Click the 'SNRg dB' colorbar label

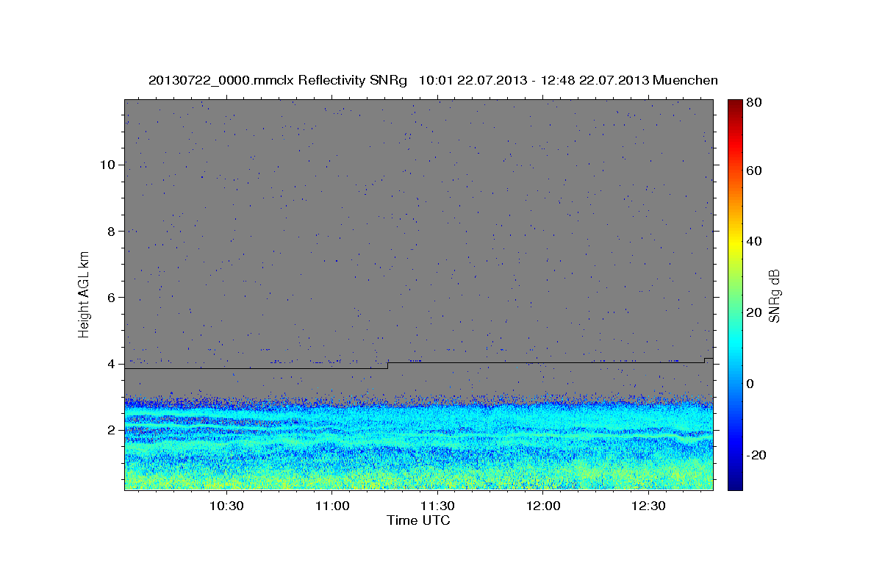pos(774,295)
